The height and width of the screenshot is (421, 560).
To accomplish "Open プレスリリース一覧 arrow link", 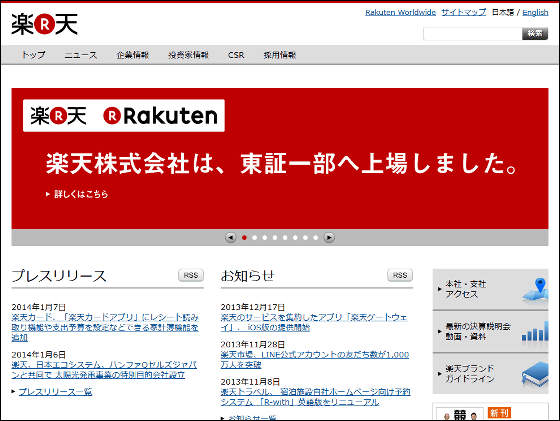I will [x=52, y=392].
